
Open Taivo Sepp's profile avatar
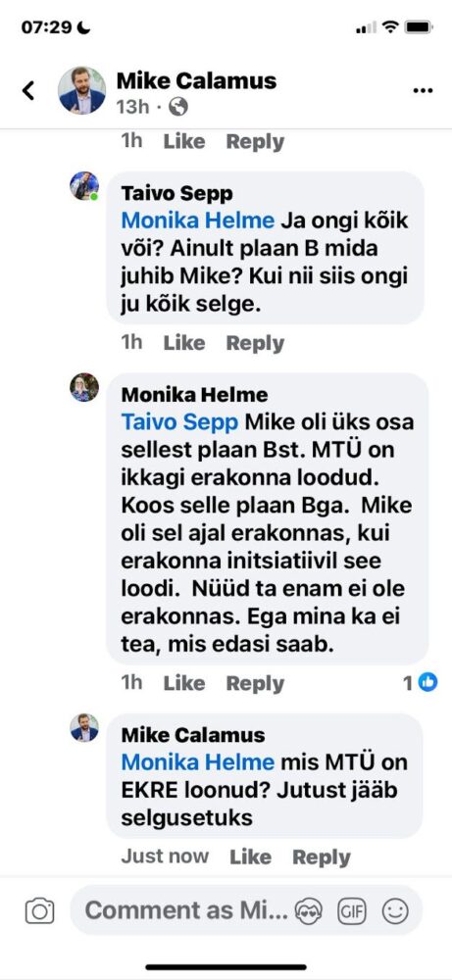tap(83, 186)
